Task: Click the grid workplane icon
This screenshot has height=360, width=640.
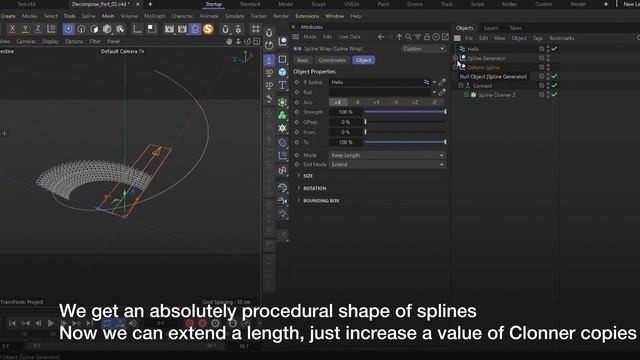Action: [256, 29]
